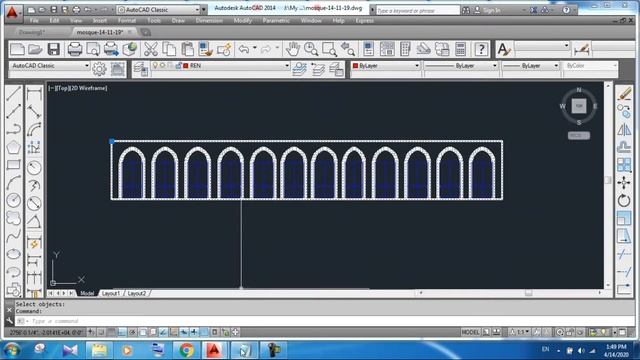This screenshot has height=360, width=640.
Task: Expand the ByLayer color control dropdown
Action: pos(417,65)
